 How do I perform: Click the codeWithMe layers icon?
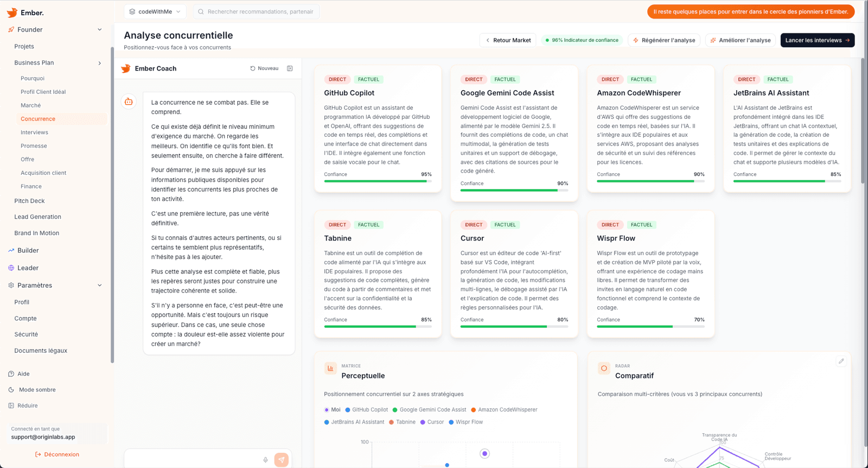click(132, 11)
